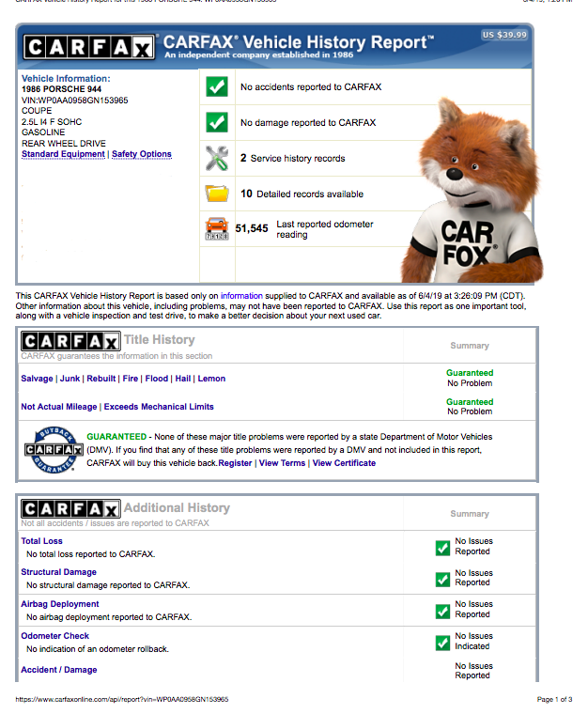This screenshot has width=588, height=714.
Task: Open the Total Loss heading link
Action: coord(42,541)
